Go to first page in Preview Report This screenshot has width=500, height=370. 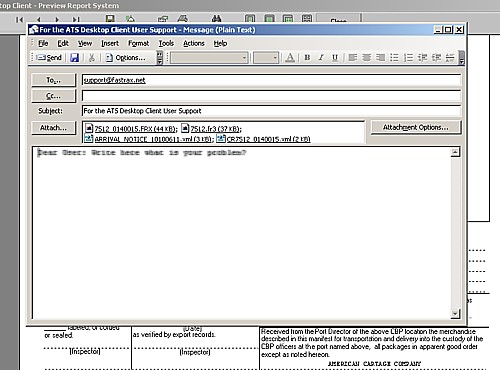coord(19,19)
